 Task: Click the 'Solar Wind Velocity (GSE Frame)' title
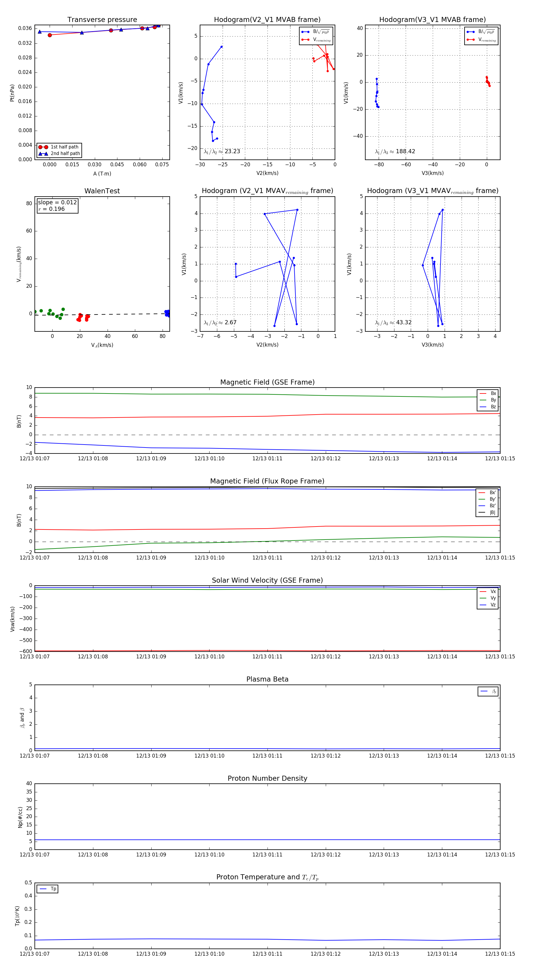(x=267, y=581)
